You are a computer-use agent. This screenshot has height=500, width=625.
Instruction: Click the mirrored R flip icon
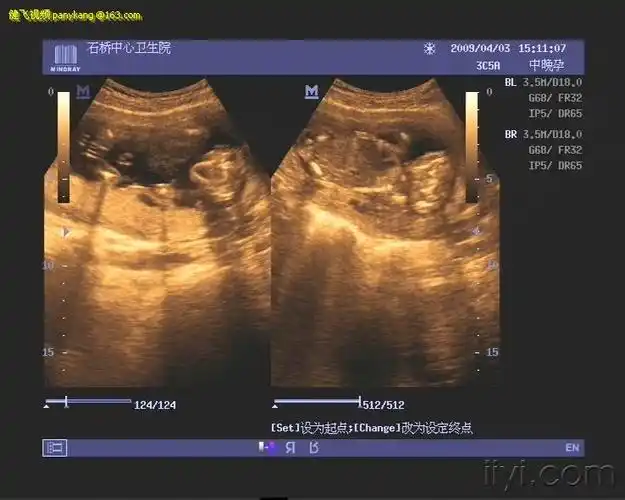coord(289,448)
